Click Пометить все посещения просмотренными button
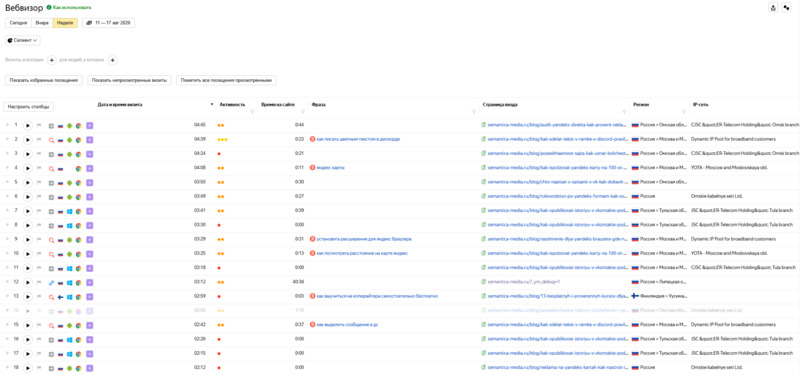Image resolution: width=800 pixels, height=375 pixels. pyautogui.click(x=227, y=80)
